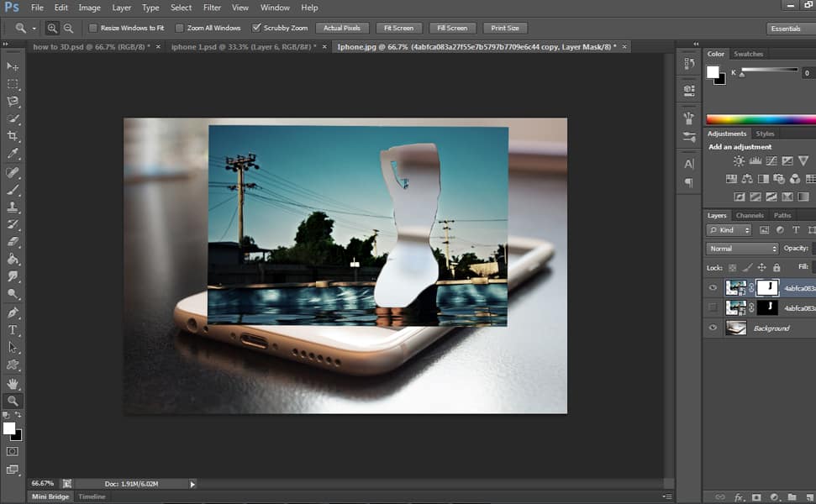Image resolution: width=816 pixels, height=504 pixels.
Task: Open the Layer menu
Action: pos(121,8)
